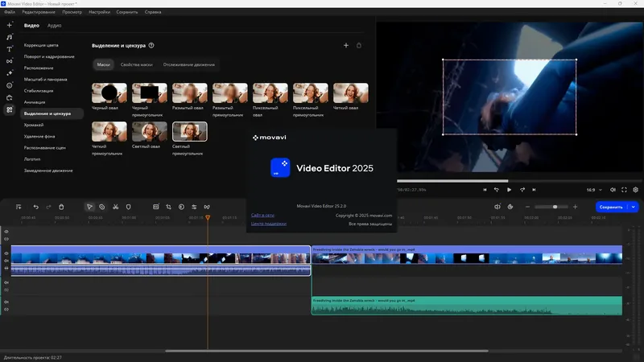This screenshot has width=644, height=362.
Task: Open the sounds music note sidebar icon
Action: [x=10, y=37]
